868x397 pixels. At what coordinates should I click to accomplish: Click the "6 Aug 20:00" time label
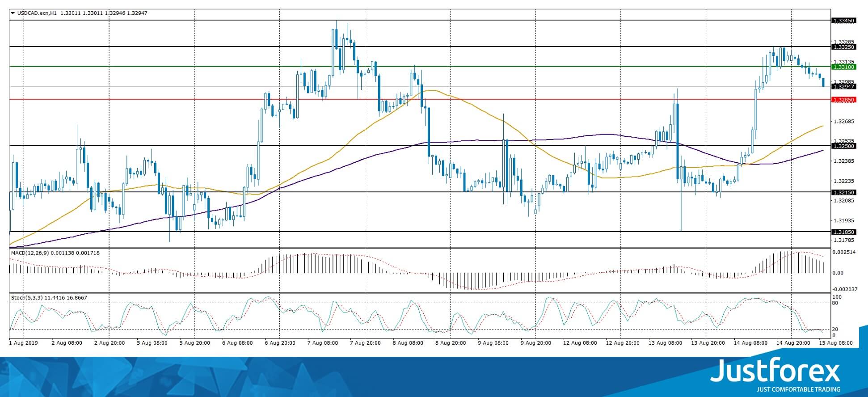click(280, 343)
